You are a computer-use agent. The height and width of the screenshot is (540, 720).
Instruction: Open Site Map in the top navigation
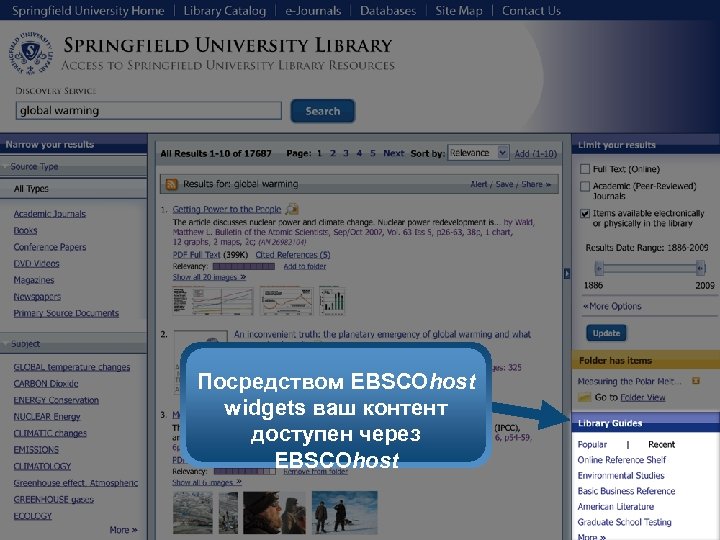point(459,11)
